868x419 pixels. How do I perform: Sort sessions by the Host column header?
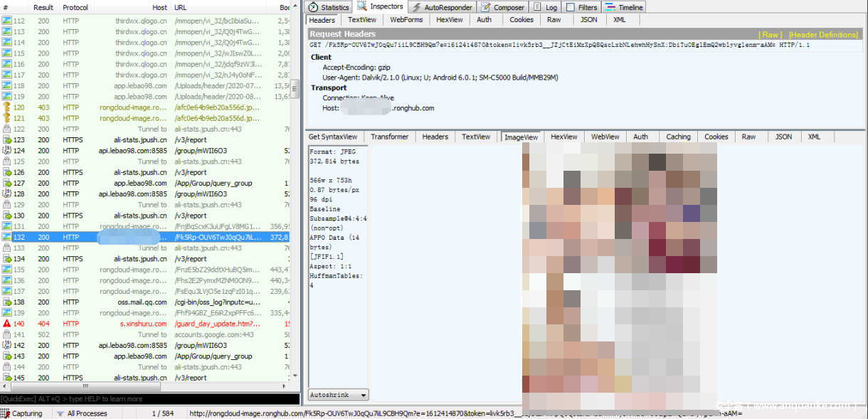pos(134,7)
